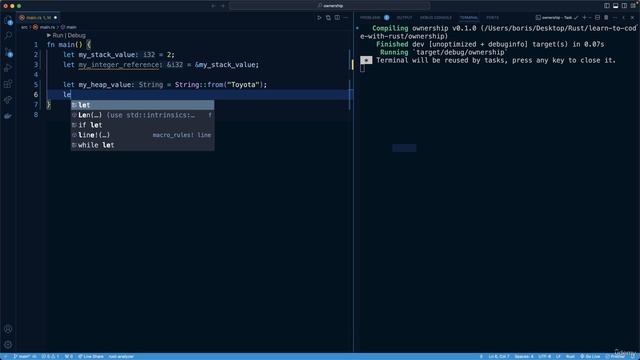Select the Rust language mode in status bar
This screenshot has height=360, width=640.
pyautogui.click(x=570, y=356)
